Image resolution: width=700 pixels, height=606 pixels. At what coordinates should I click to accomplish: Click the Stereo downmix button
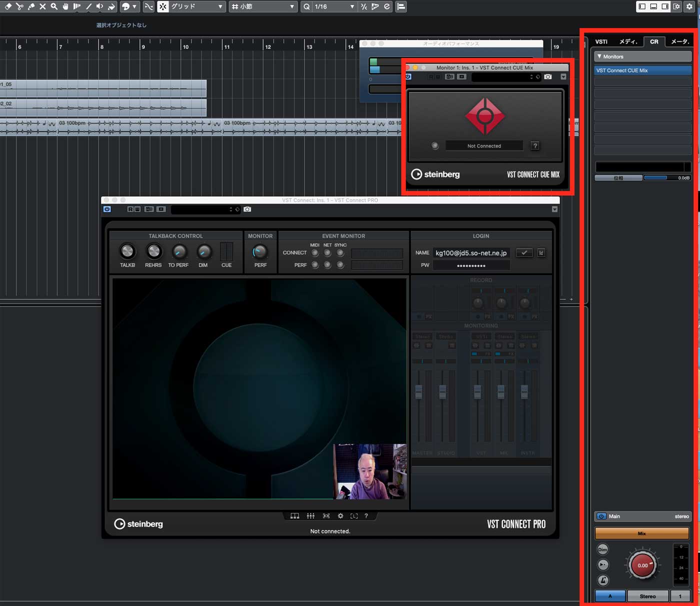pyautogui.click(x=647, y=596)
